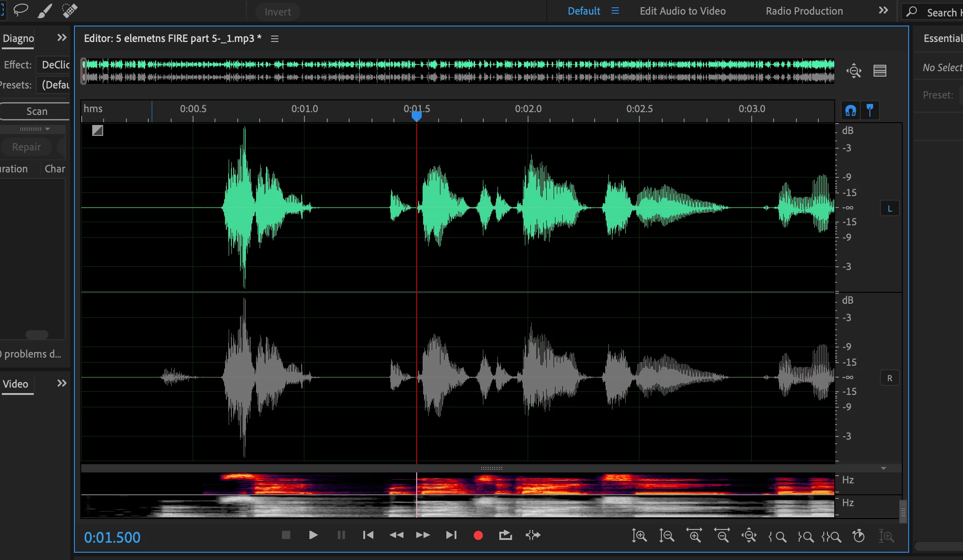This screenshot has height=560, width=963.
Task: Toggle the Left channel L button
Action: [890, 209]
